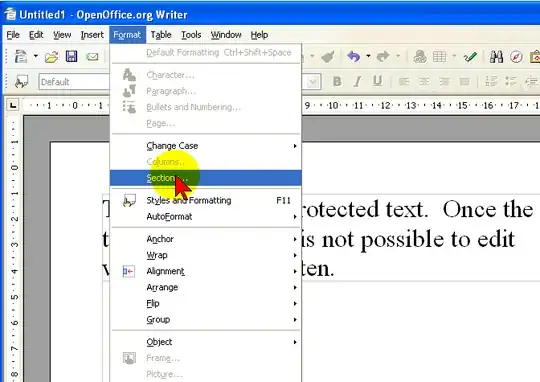Image resolution: width=540 pixels, height=382 pixels.
Task: Open the Insert menu
Action: tap(92, 35)
